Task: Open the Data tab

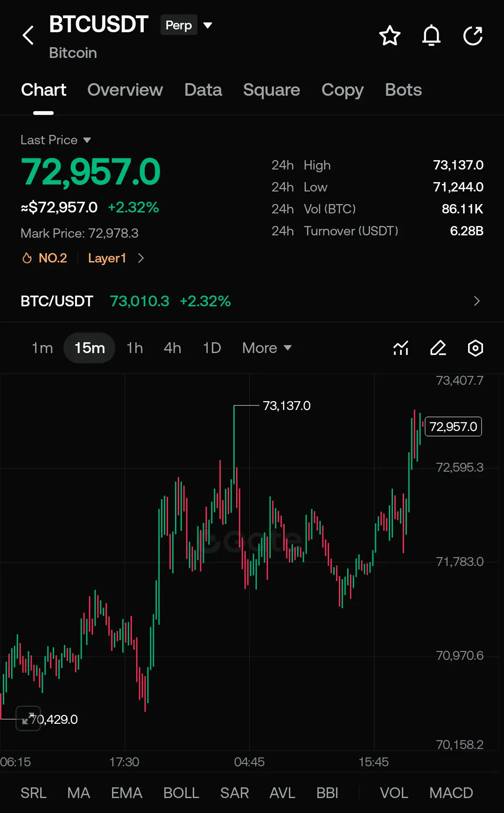Action: [203, 90]
